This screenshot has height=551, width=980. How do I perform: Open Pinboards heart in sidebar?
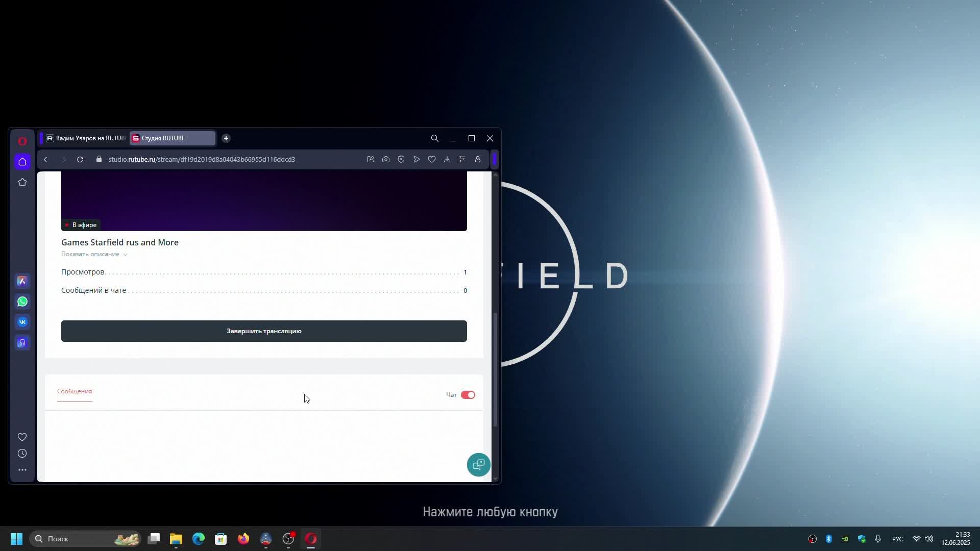point(22,437)
